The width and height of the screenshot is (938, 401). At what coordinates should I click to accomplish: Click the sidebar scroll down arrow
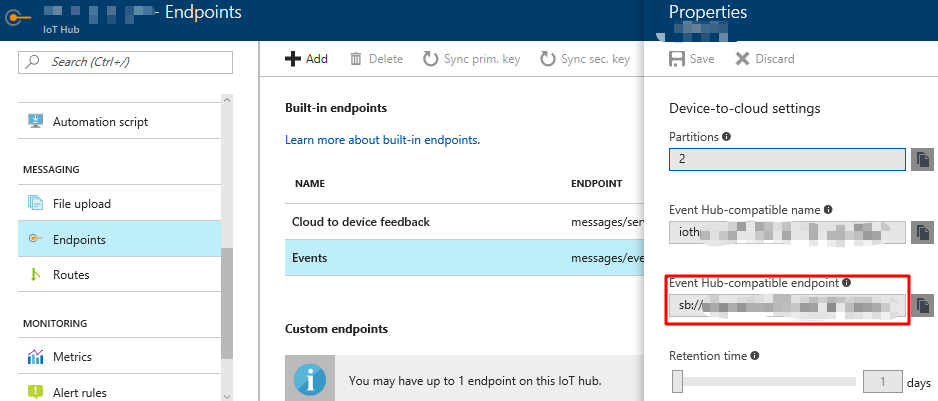point(226,395)
